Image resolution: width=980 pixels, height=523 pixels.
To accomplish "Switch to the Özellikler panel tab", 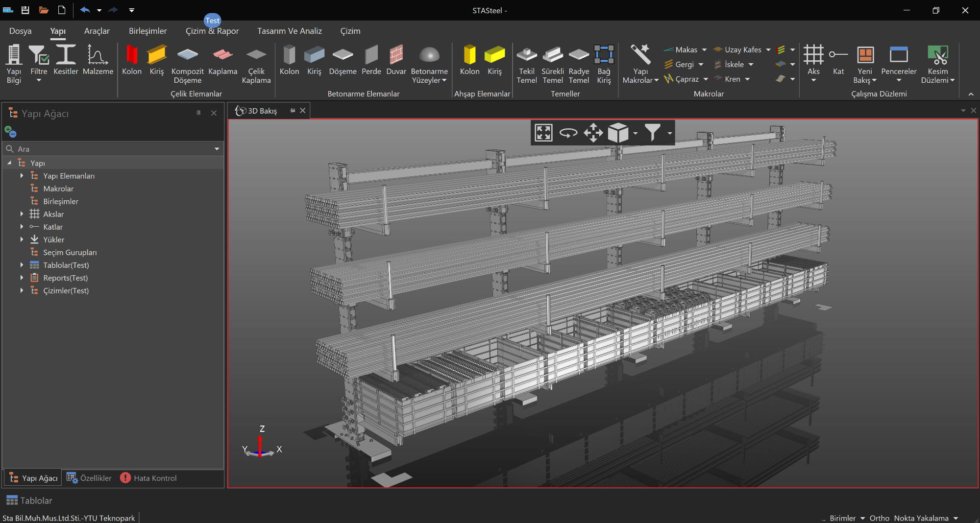I will (90, 478).
